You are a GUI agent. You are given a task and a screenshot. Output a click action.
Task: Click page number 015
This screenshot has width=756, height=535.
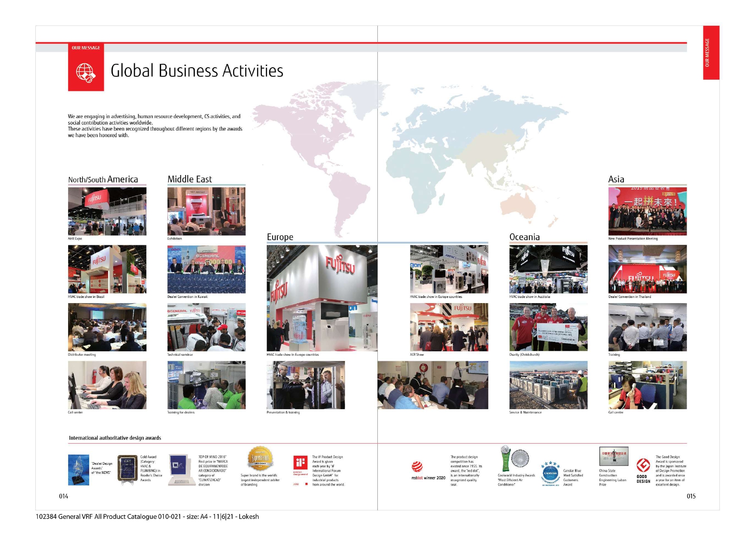[x=691, y=496]
